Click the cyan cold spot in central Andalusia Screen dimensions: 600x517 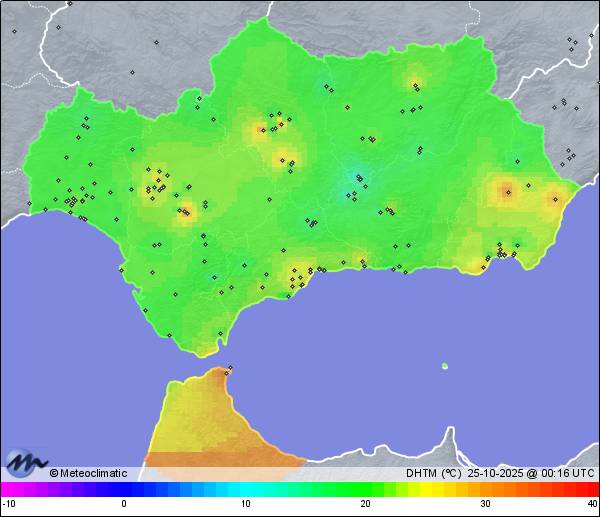[x=356, y=178]
